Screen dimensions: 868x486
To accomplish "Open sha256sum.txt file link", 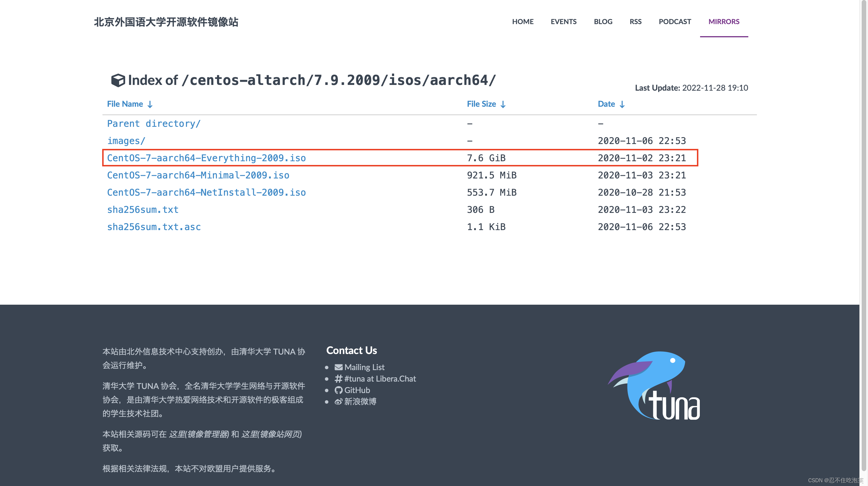I will pos(143,209).
